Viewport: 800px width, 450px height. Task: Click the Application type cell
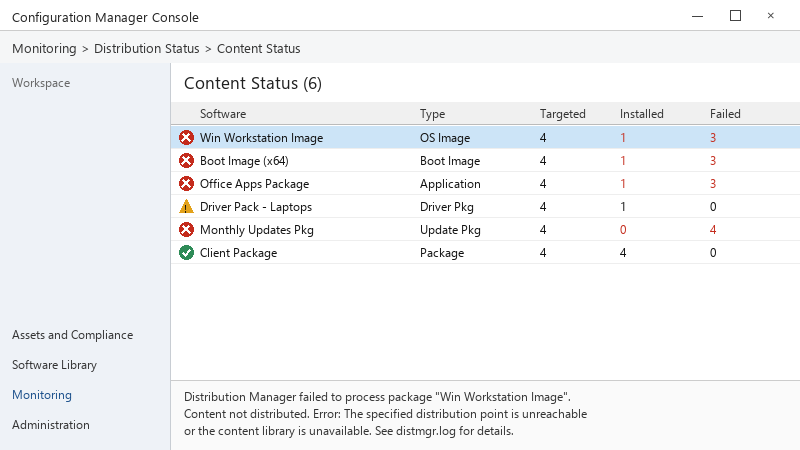pos(450,184)
